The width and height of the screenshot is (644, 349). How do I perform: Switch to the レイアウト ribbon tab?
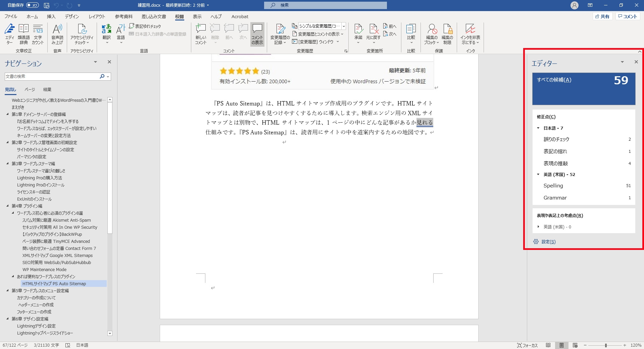[x=97, y=16]
